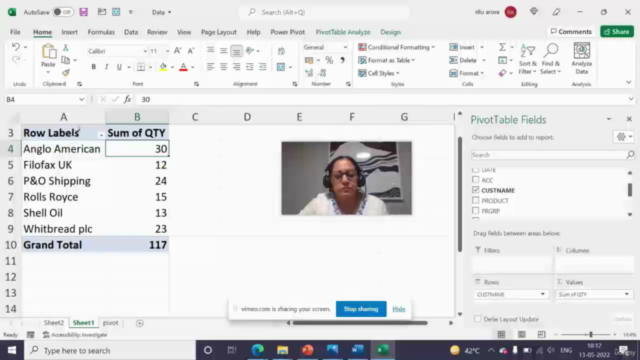Viewport: 640px width, 360px height.
Task: Open Cell Styles dropdown
Action: (378, 73)
